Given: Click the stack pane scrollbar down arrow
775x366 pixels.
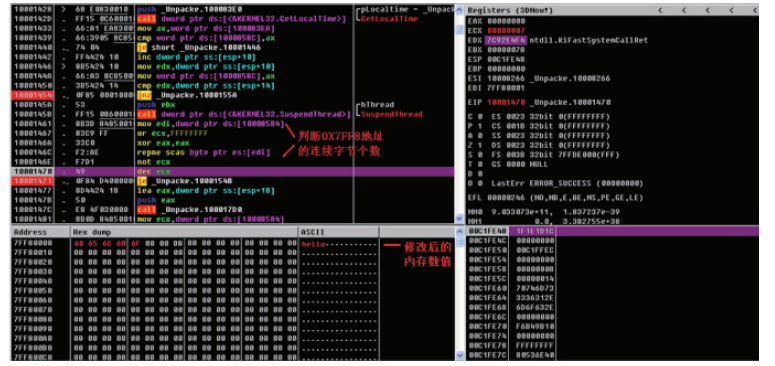Looking at the screenshot, I should tap(461, 355).
